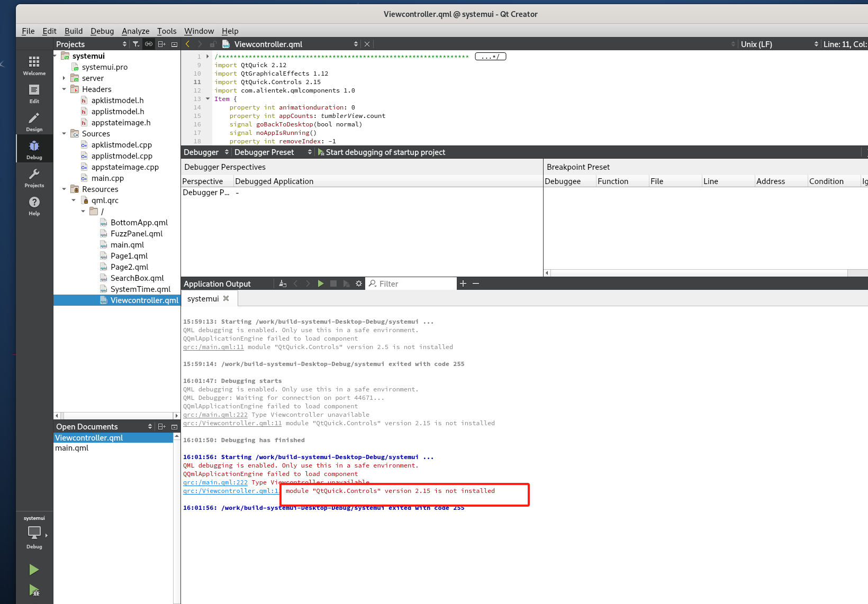Open the Tools menu

pos(167,31)
